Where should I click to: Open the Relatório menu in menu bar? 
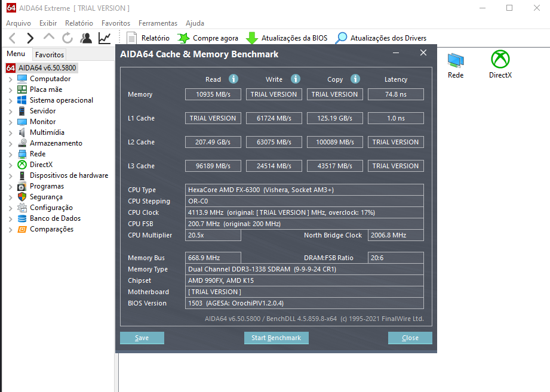(x=79, y=23)
